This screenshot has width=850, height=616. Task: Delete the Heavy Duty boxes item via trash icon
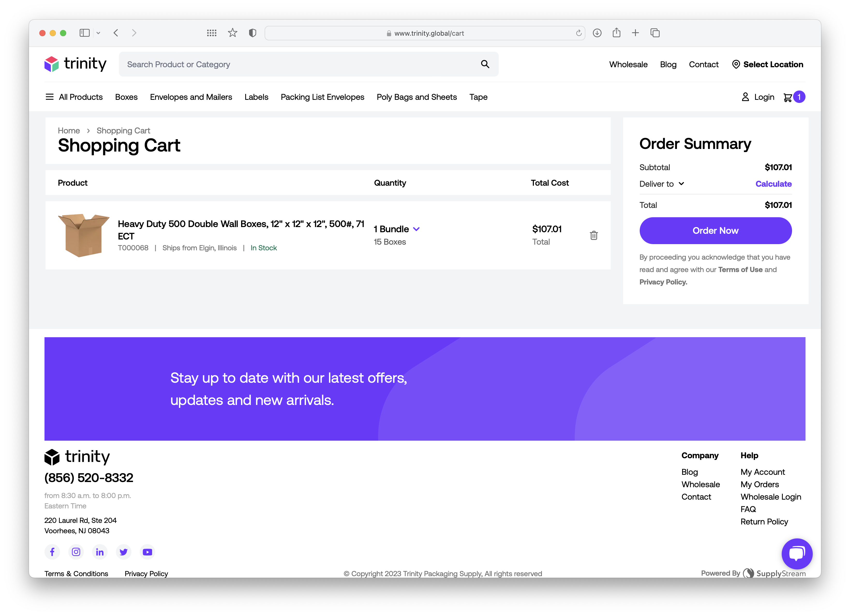tap(594, 235)
